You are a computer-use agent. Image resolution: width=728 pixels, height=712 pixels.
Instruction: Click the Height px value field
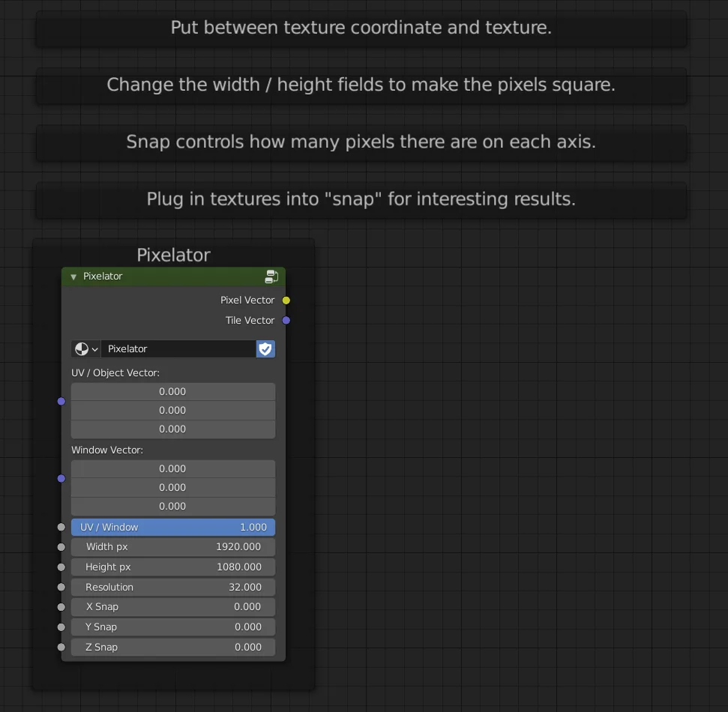[x=173, y=567]
